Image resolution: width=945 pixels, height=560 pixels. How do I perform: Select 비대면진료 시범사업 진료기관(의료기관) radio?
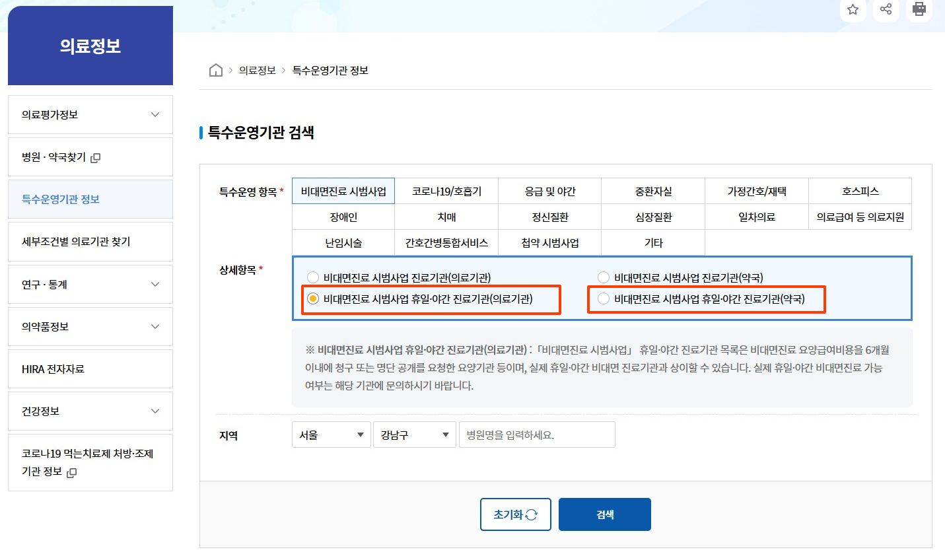tap(313, 277)
